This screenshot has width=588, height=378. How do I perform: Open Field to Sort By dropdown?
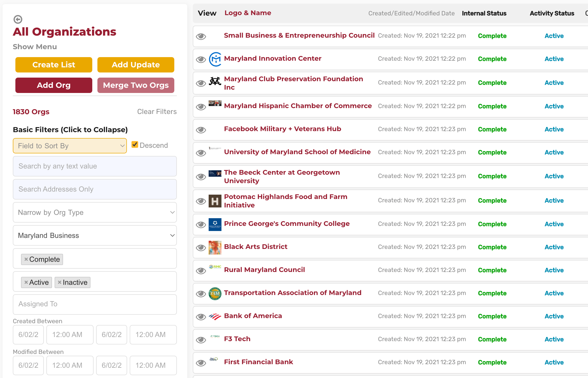pos(70,146)
